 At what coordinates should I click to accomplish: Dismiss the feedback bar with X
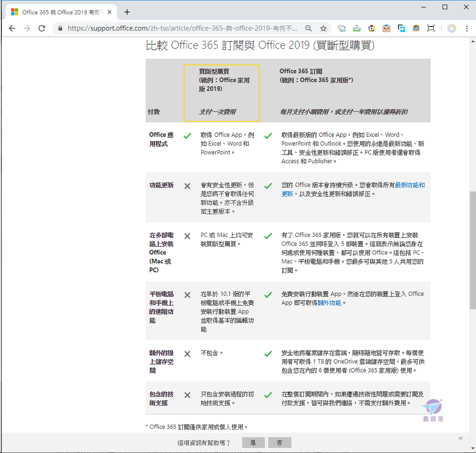pyautogui.click(x=461, y=438)
